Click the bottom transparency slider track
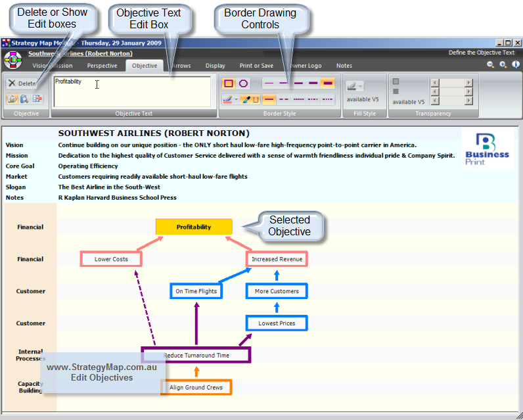The width and height of the screenshot is (523, 420). [x=452, y=101]
